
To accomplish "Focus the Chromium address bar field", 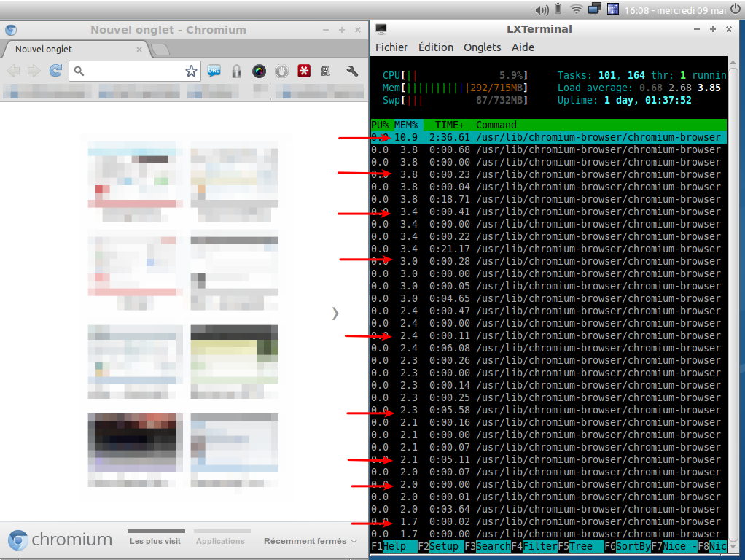I will [134, 71].
